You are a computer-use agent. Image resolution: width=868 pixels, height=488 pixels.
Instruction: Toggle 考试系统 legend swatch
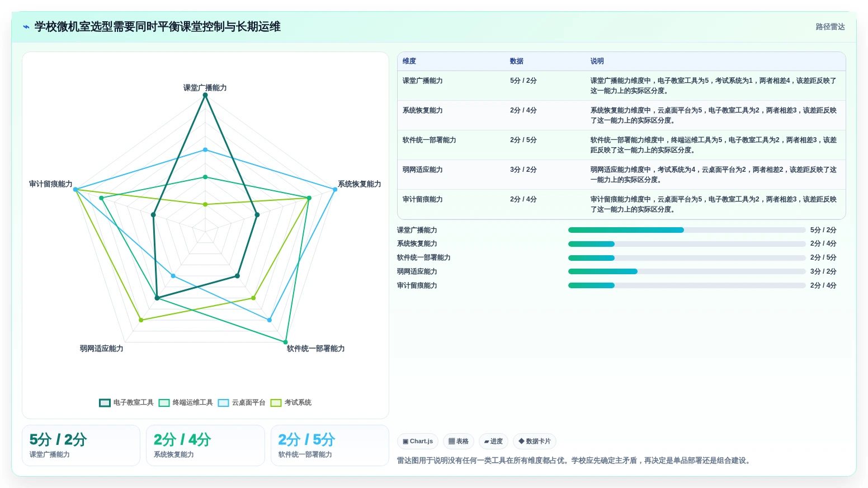point(276,403)
